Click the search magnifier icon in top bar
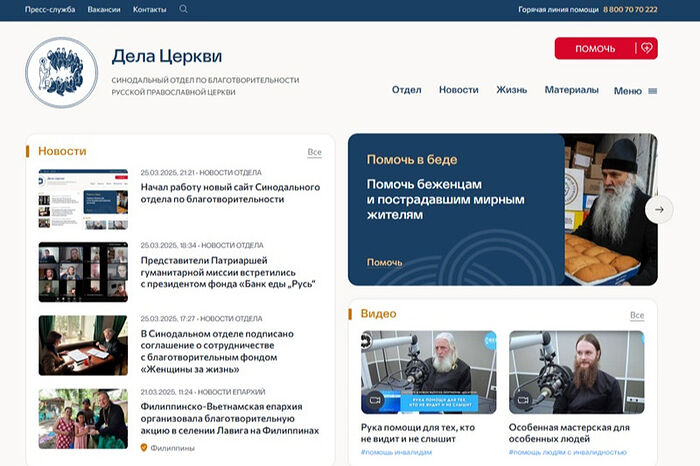700x466 pixels. [183, 9]
